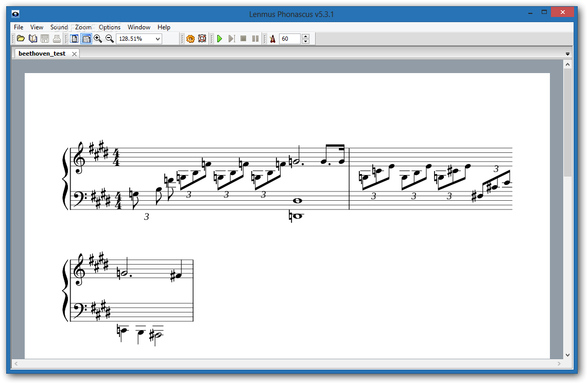Toggle fit page width view icon
This screenshot has width=588, height=384.
[x=87, y=39]
